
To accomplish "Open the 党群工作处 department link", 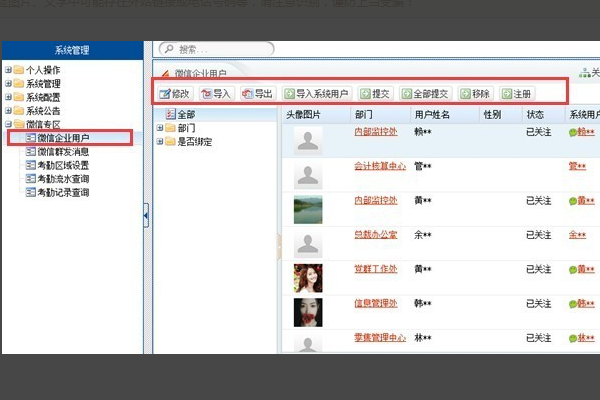I will pyautogui.click(x=376, y=269).
